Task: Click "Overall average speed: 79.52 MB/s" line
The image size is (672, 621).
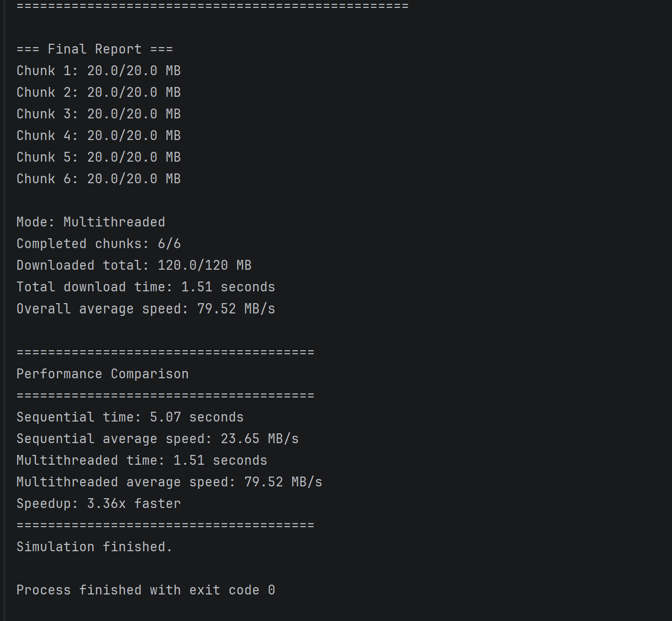Action: point(146,309)
